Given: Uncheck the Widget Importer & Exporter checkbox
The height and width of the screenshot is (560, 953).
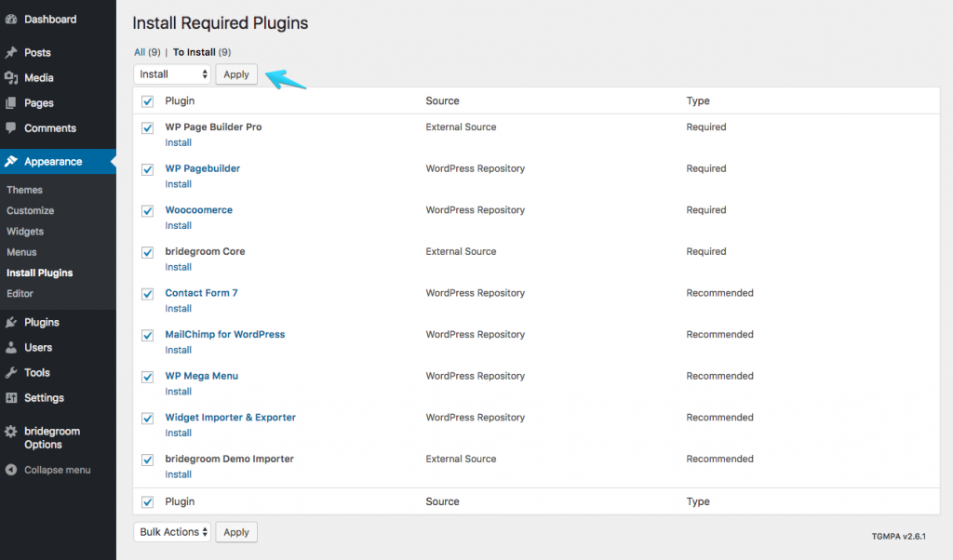Looking at the screenshot, I should point(148,419).
